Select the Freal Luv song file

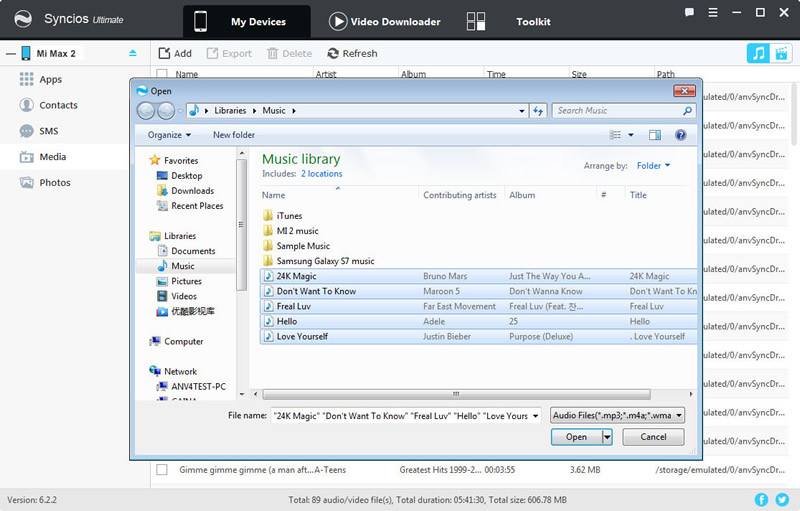click(x=479, y=306)
